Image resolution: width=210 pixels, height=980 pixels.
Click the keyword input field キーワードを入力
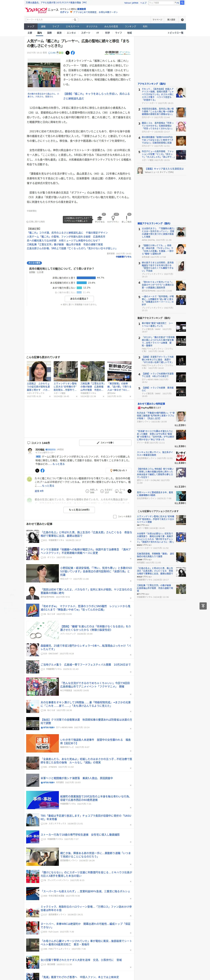click(x=49, y=20)
